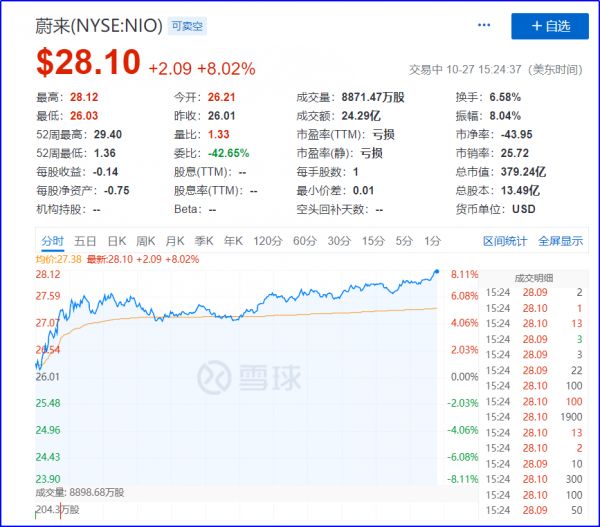This screenshot has width=600, height=527.
Task: Click the latest price point on chart line
Action: click(x=437, y=271)
